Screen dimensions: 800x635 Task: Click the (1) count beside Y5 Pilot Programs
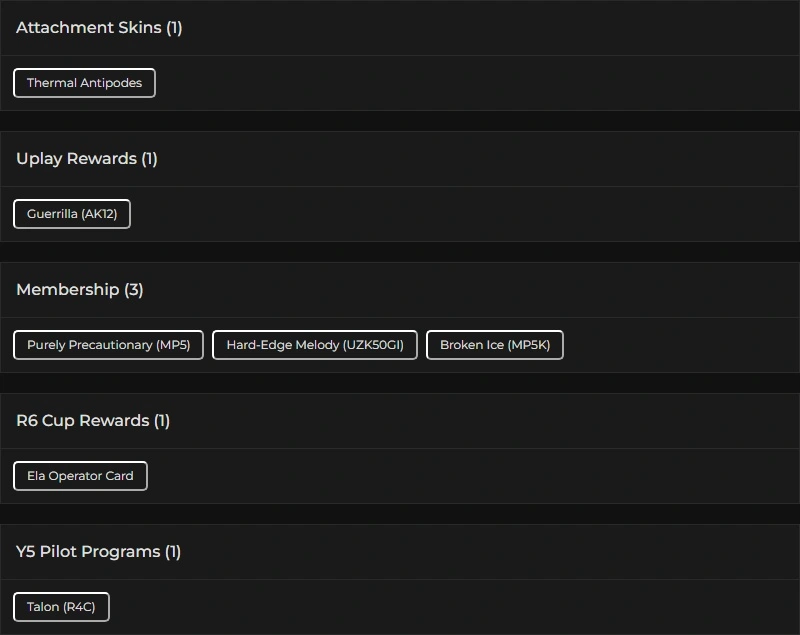(173, 552)
